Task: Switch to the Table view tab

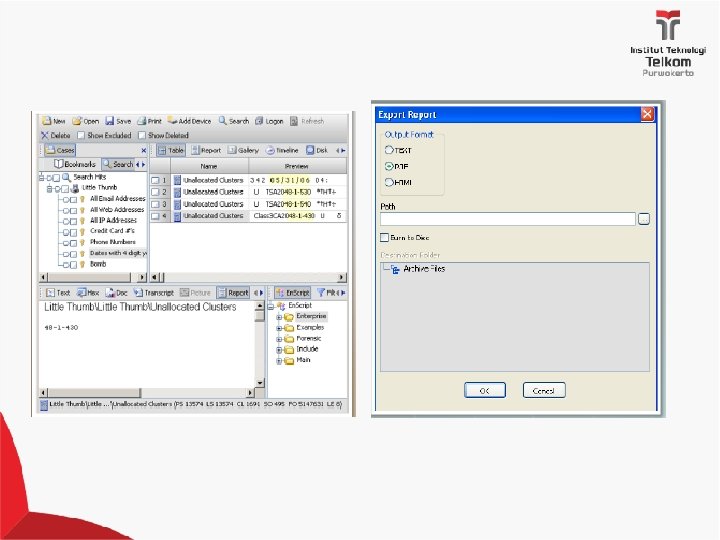Action: click(171, 150)
